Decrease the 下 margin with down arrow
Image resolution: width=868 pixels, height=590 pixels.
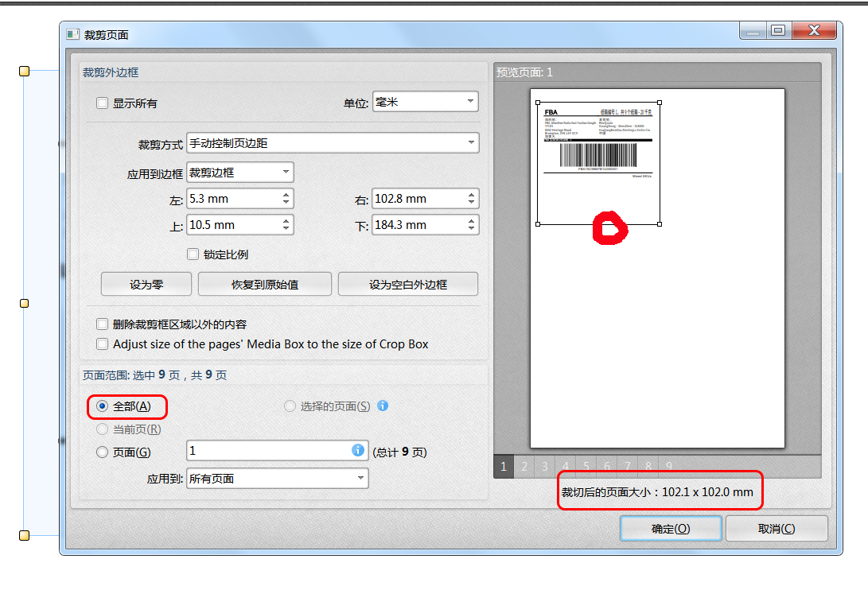pyautogui.click(x=471, y=228)
